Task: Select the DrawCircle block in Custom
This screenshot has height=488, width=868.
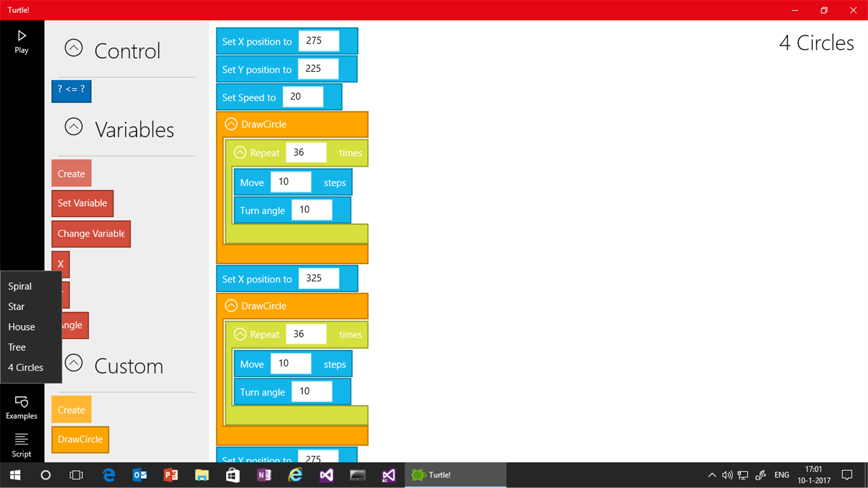Action: (x=80, y=439)
